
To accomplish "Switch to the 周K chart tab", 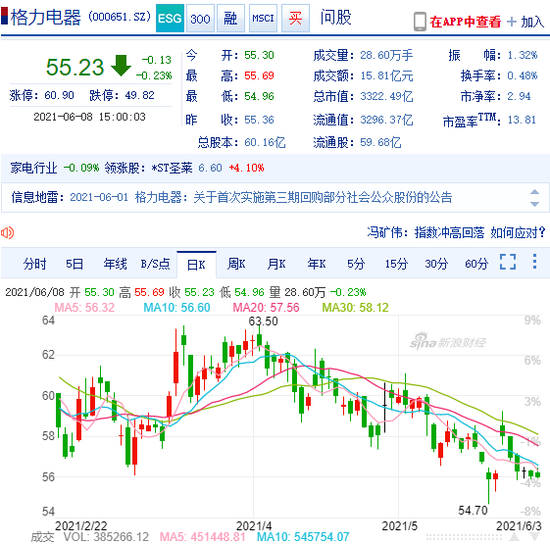I will point(236,264).
